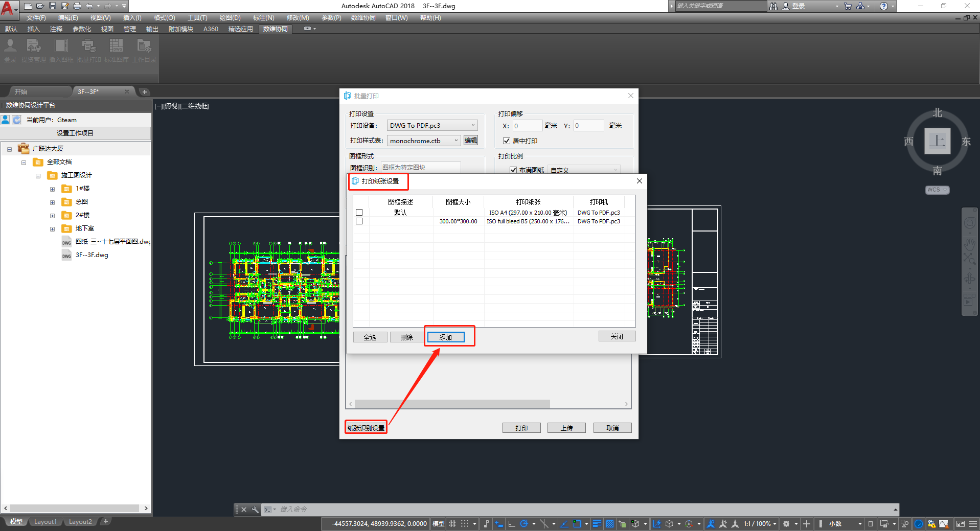
Task: Switch to the Layout1 tab
Action: pos(45,522)
